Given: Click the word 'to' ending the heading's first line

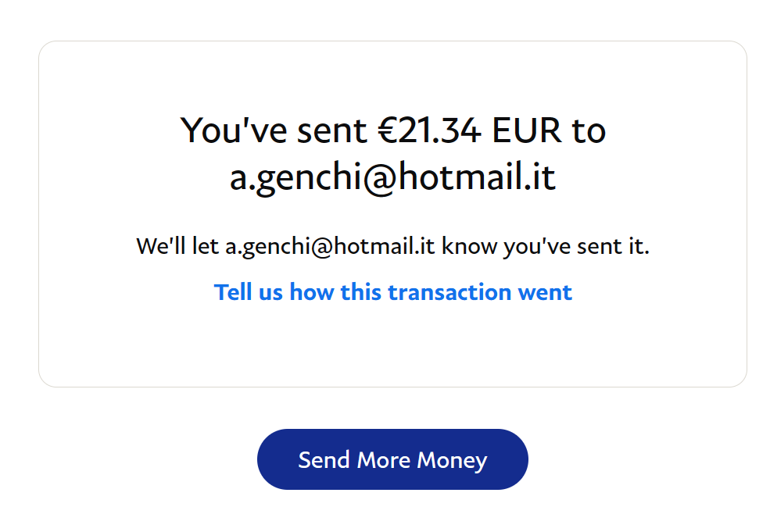Looking at the screenshot, I should (589, 131).
